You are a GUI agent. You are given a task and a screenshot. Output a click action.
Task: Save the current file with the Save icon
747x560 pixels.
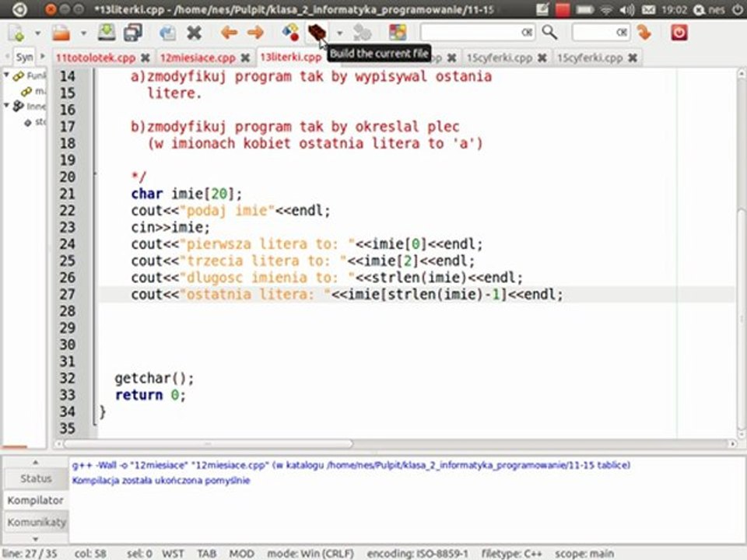coord(107,33)
